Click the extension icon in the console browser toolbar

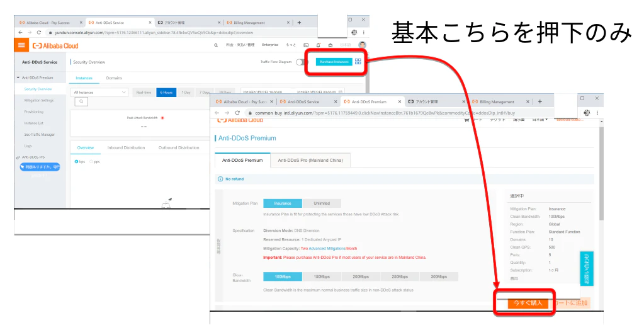[354, 33]
